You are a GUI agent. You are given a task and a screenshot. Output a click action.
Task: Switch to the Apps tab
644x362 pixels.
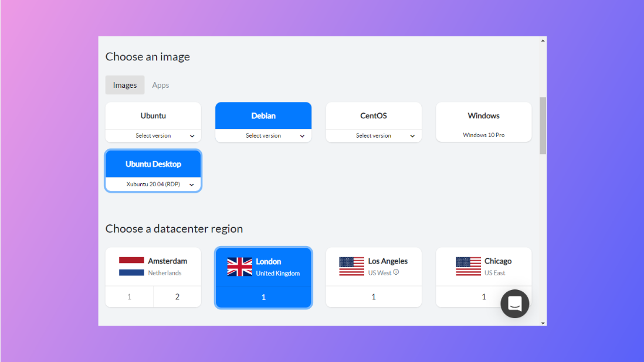pyautogui.click(x=160, y=85)
